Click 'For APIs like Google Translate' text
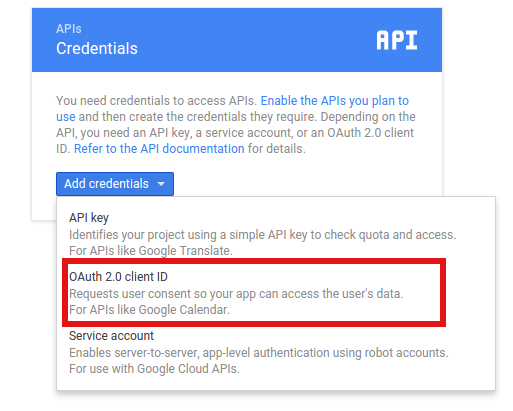 [151, 251]
